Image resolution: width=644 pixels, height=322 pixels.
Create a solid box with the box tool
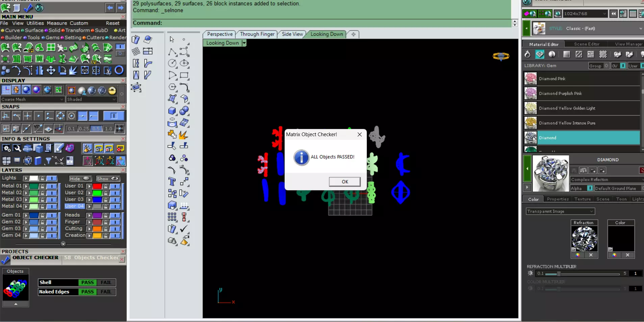point(172,111)
